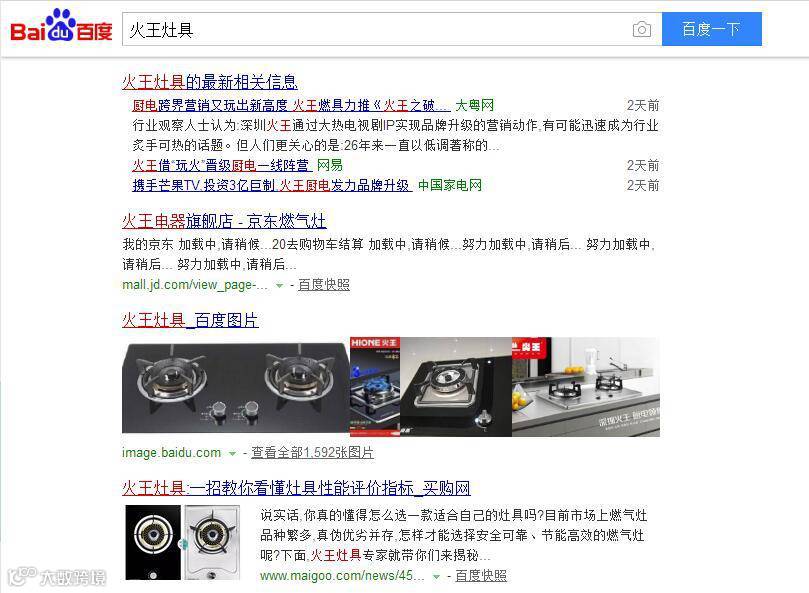Open 查看全部1,592张图片 link
809x593 pixels.
tap(312, 453)
